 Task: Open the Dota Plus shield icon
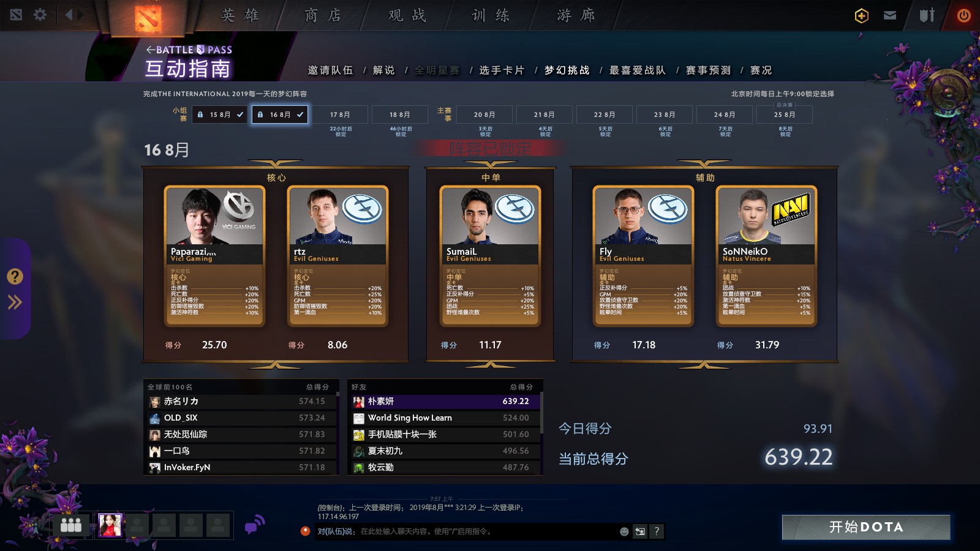861,15
